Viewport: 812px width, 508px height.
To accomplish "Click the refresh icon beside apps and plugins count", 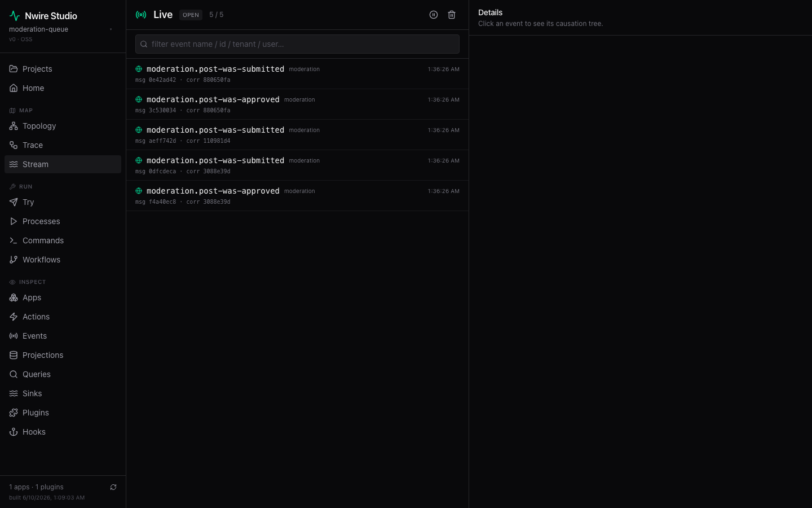I will pos(113,487).
